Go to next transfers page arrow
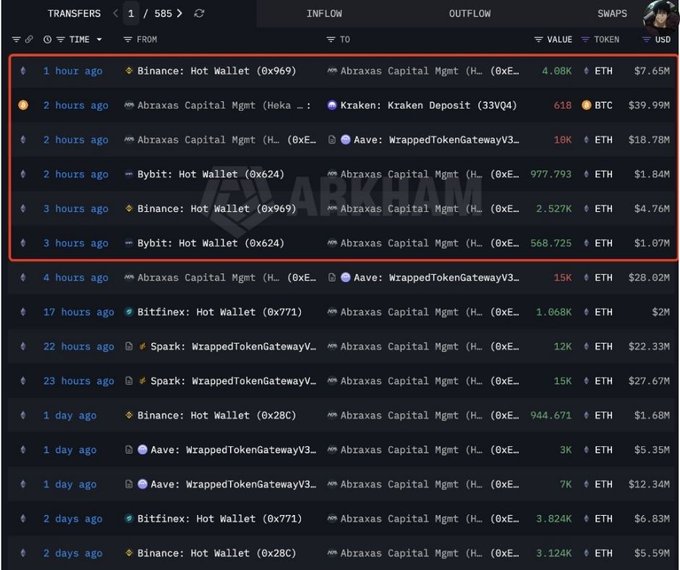 click(179, 13)
